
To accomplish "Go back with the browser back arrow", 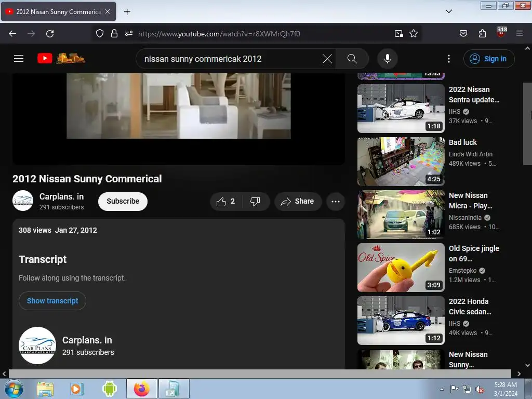I will pyautogui.click(x=12, y=34).
